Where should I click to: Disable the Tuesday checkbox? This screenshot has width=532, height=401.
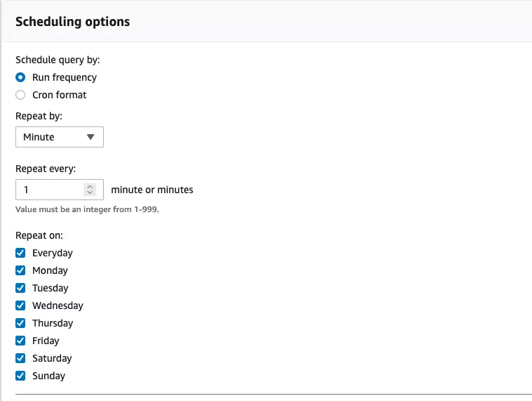click(x=20, y=288)
